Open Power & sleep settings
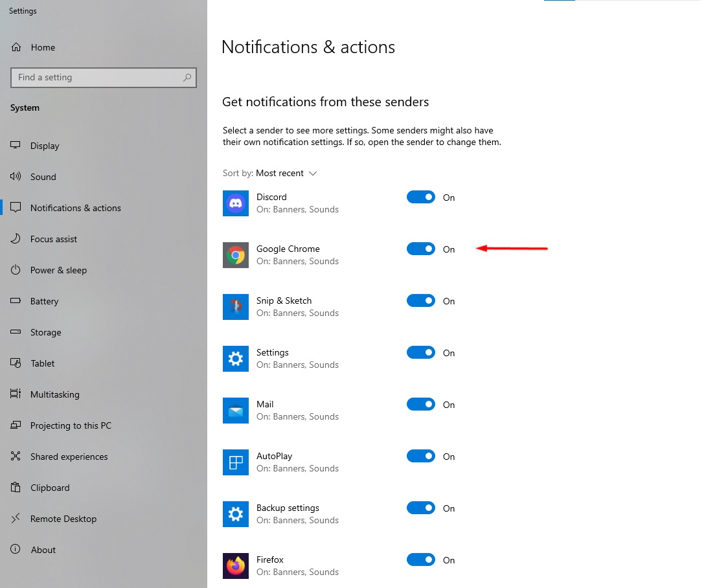This screenshot has height=588, width=717. 58,270
